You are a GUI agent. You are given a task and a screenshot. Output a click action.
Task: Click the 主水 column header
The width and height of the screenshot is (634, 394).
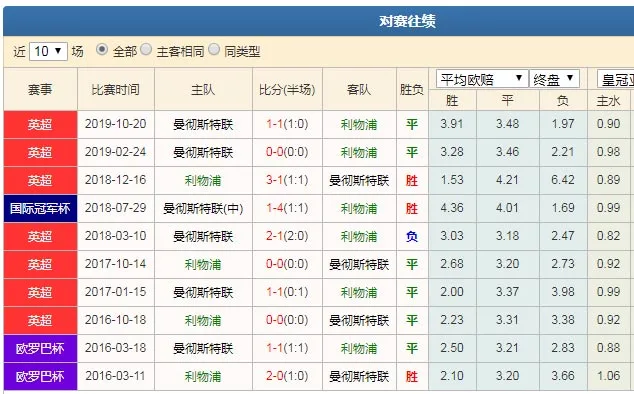609,100
